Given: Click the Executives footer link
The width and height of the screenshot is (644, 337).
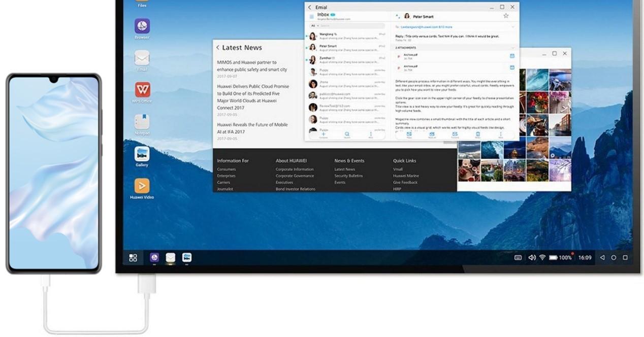Looking at the screenshot, I should (x=284, y=182).
